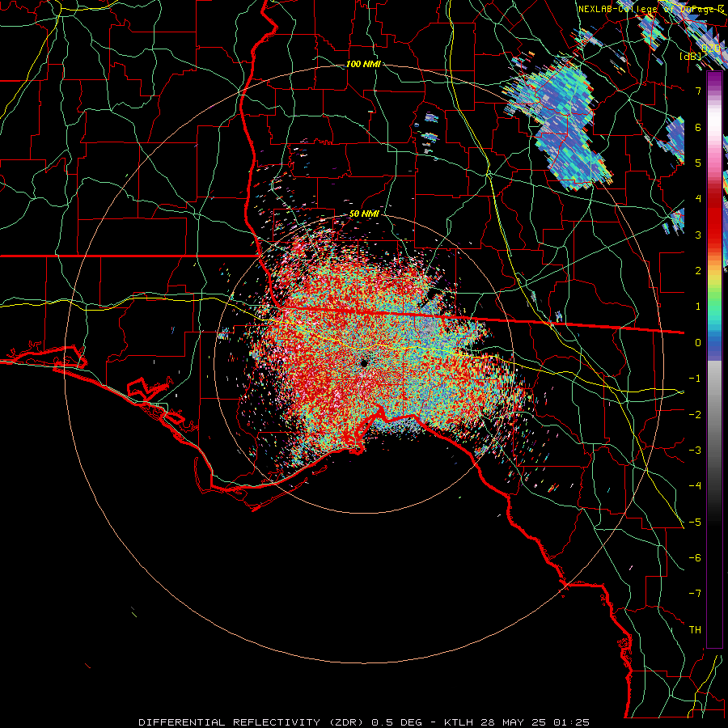This screenshot has height=728, width=728.
Task: Click the "7" value on the scale
Action: click(x=698, y=91)
